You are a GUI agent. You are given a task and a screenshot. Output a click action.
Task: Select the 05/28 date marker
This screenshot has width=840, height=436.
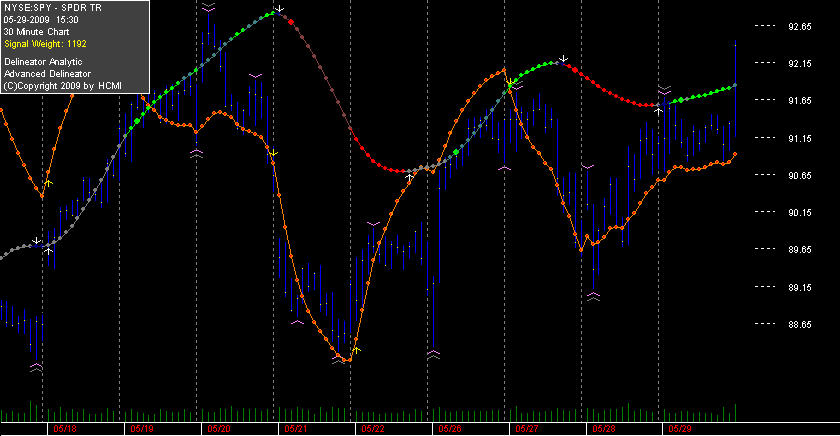click(604, 429)
